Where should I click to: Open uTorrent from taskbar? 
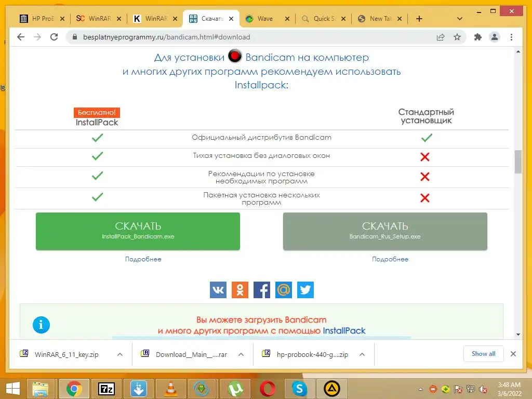coord(235,389)
